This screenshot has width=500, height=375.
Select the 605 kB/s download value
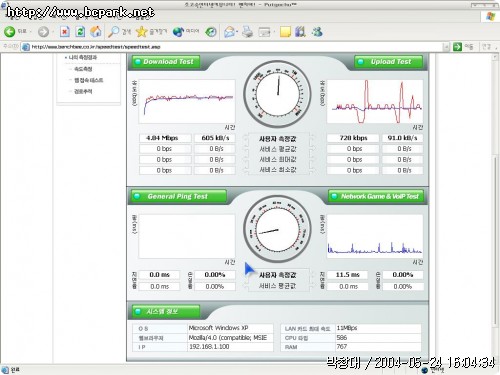pyautogui.click(x=215, y=138)
